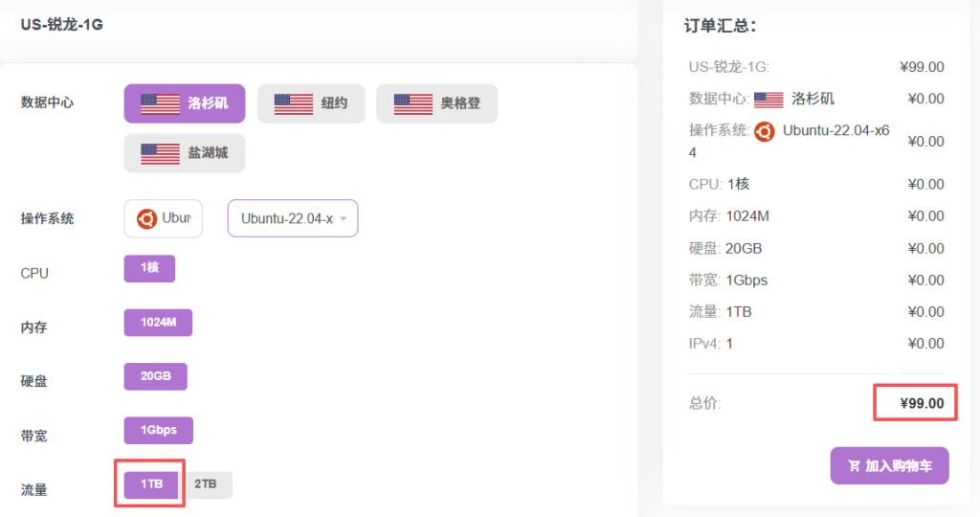The height and width of the screenshot is (517, 980).
Task: Click the US flag icon on 盐湖城
Action: (160, 153)
